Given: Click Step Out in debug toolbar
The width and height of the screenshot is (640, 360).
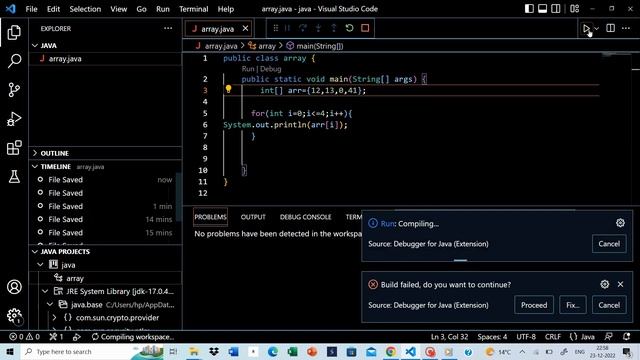Looking at the screenshot, I should click(x=333, y=28).
